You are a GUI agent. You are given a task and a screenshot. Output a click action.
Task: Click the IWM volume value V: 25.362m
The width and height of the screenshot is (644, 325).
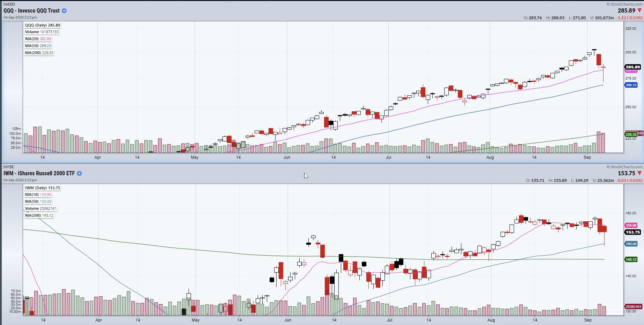point(603,180)
